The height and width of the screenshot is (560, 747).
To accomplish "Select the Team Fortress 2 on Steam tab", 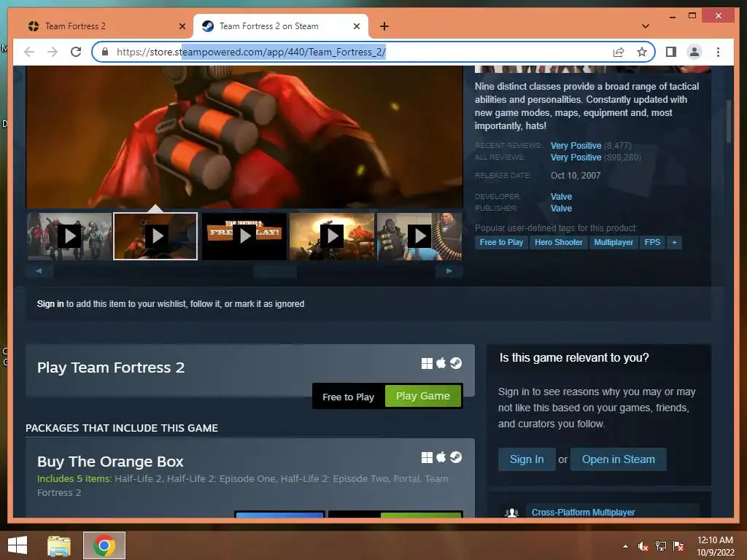I will pos(281,26).
